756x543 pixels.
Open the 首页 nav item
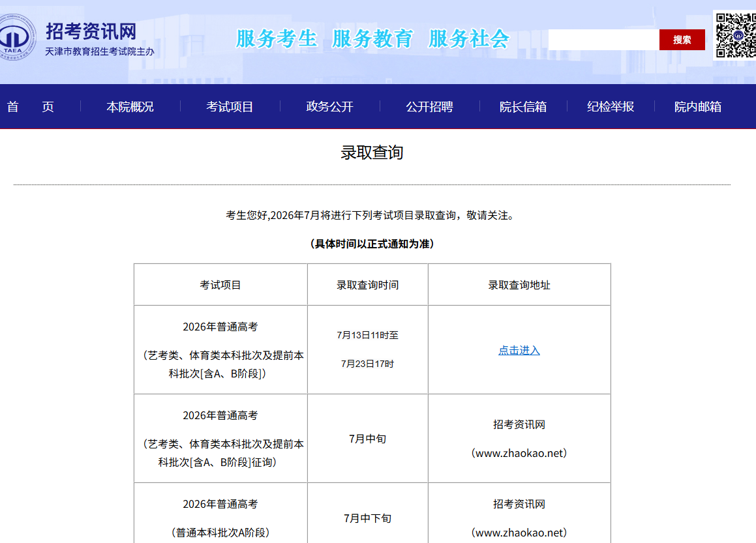pyautogui.click(x=31, y=106)
